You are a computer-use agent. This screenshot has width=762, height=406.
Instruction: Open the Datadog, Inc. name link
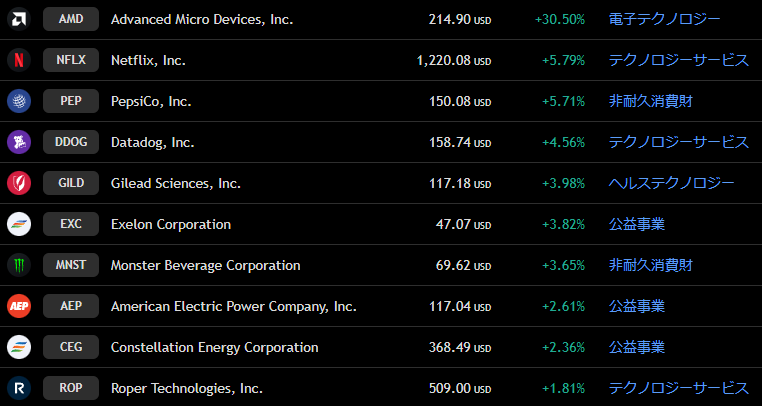click(152, 142)
